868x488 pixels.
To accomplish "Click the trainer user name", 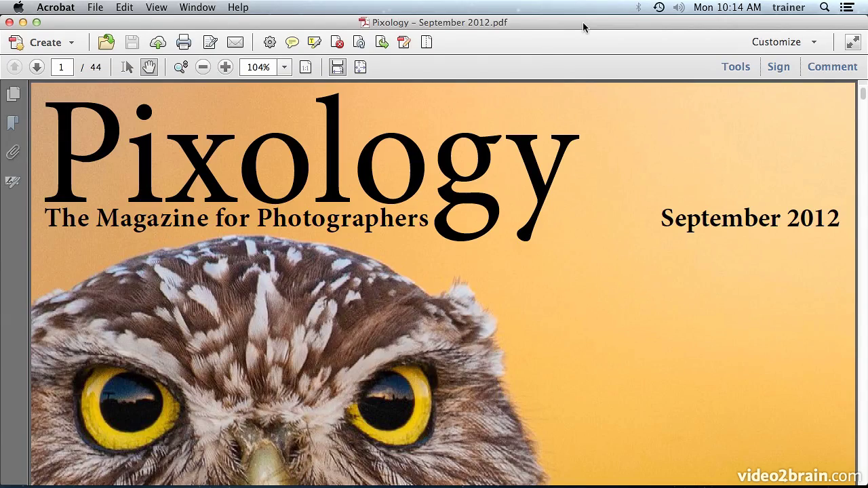I will click(789, 7).
